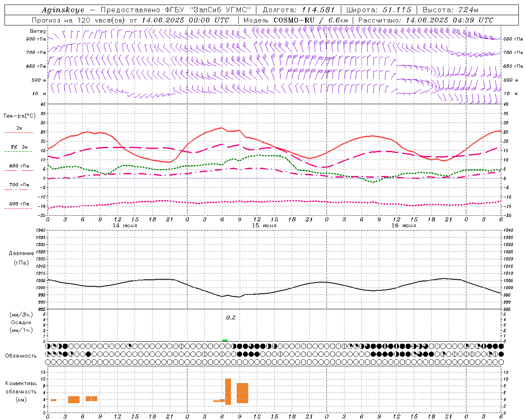Click the "Модель COSMO-RU / 6.6км" label
525x420 pixels.
pyautogui.click(x=296, y=20)
